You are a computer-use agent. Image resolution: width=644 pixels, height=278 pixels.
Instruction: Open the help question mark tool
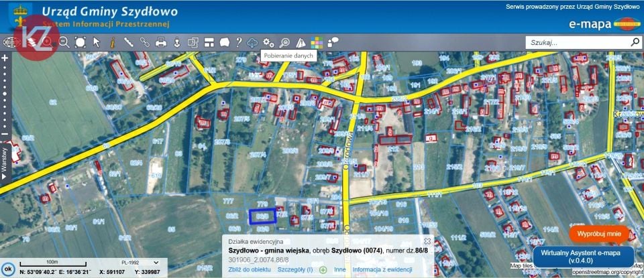(239, 42)
